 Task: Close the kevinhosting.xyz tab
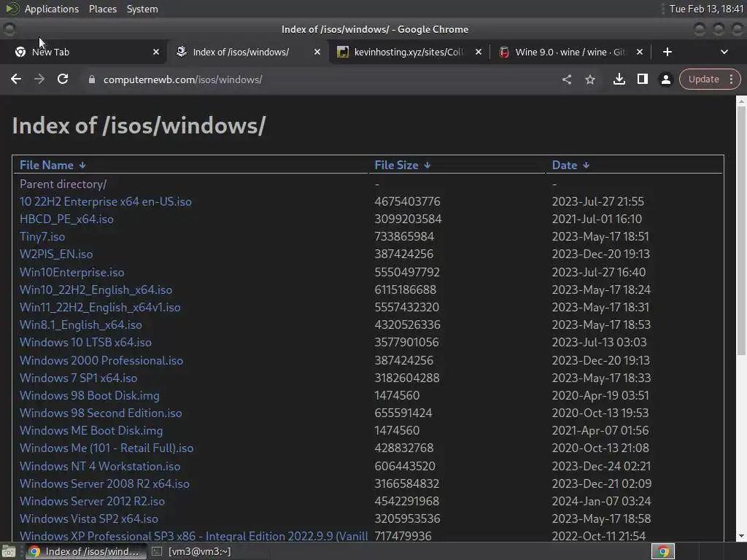point(479,52)
